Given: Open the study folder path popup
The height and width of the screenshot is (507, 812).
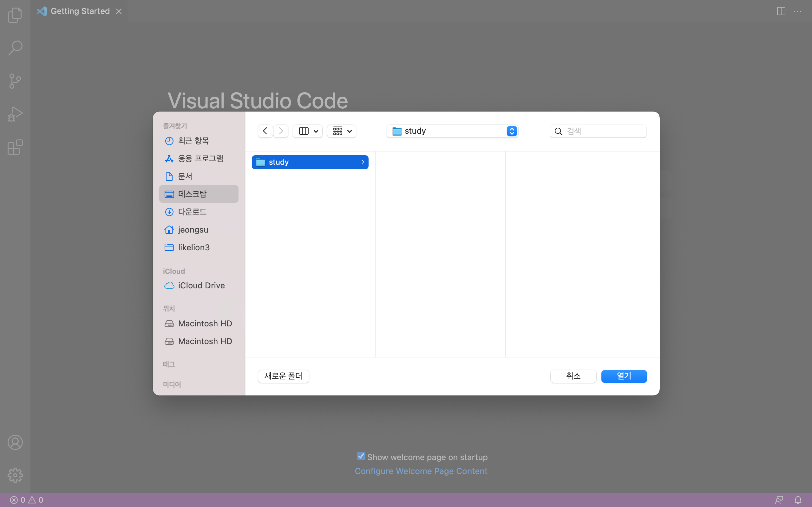Looking at the screenshot, I should [452, 131].
